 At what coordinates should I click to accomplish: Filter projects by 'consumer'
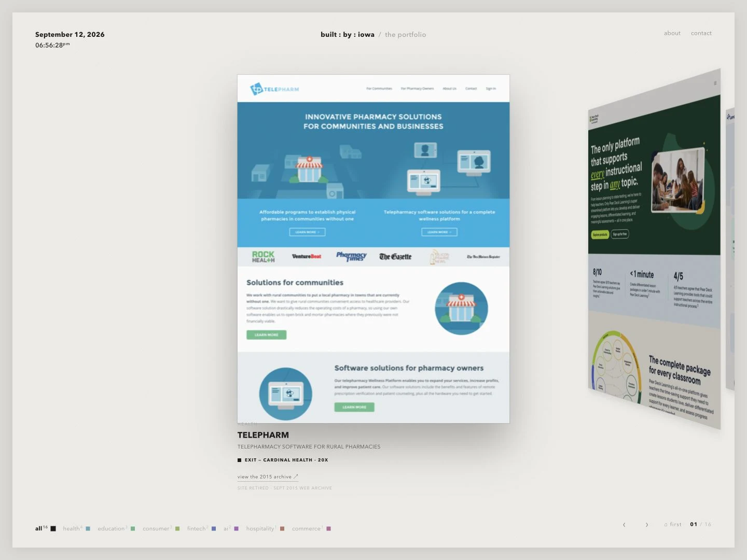161,528
